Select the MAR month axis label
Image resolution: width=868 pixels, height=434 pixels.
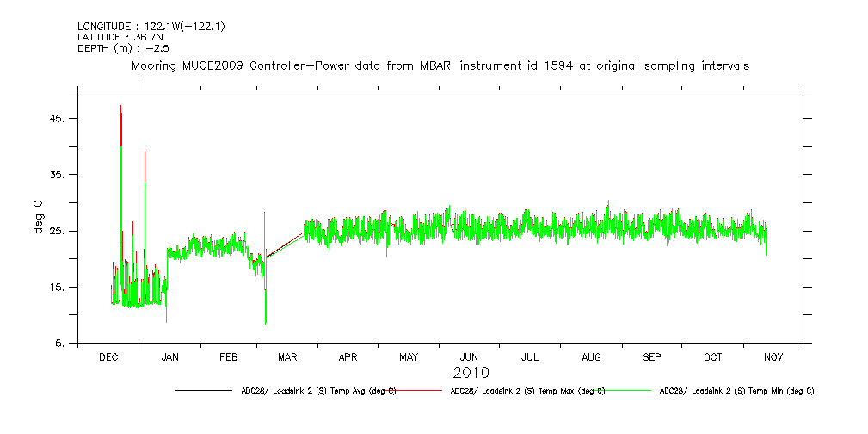(x=287, y=356)
